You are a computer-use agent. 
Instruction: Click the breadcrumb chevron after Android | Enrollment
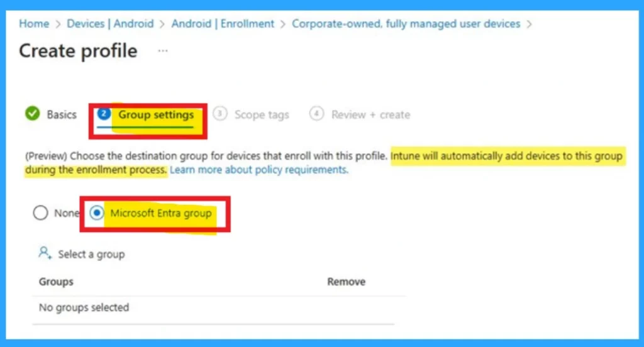pos(282,25)
